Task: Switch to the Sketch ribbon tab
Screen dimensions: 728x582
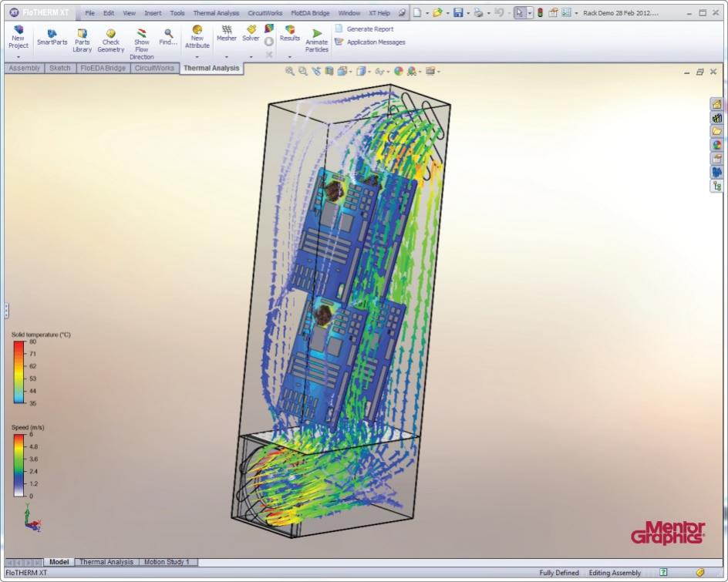Action: pyautogui.click(x=60, y=69)
